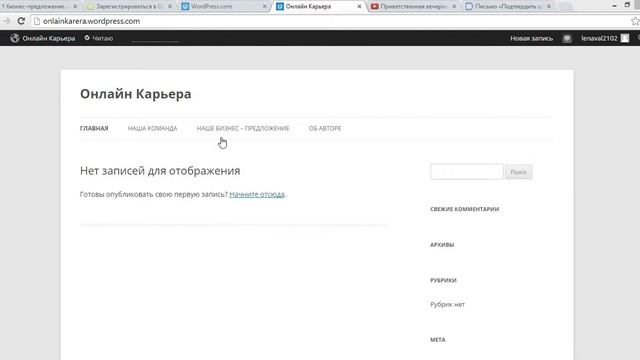This screenshot has width=640, height=360.
Task: Click Онлайн Карьера in admin bar
Action: tap(49, 38)
